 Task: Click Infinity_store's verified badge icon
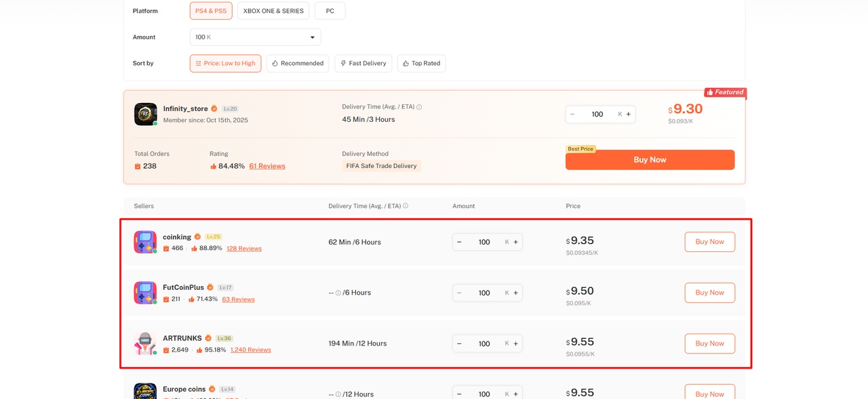(x=214, y=108)
